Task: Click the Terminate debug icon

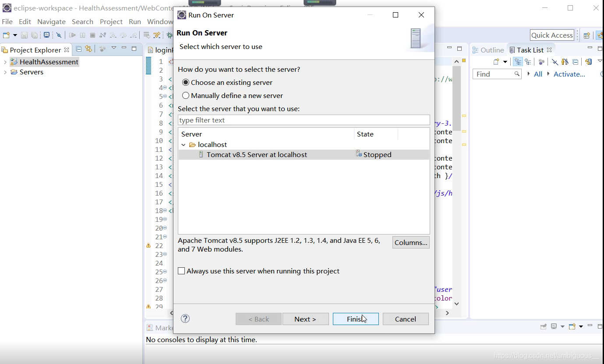Action: (x=92, y=35)
